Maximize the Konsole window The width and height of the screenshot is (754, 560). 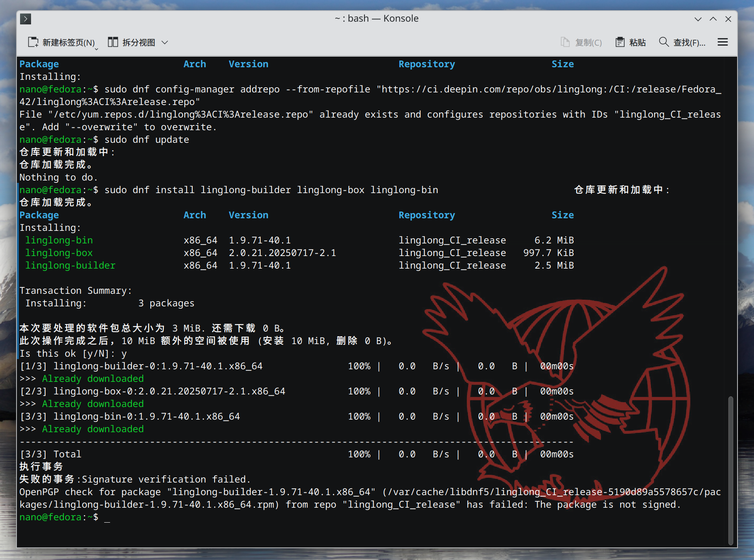point(713,19)
